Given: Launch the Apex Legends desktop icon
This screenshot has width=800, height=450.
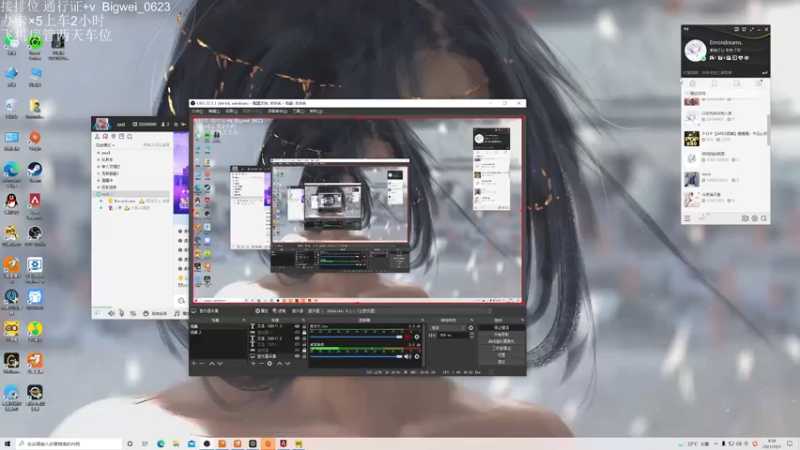Looking at the screenshot, I should click(35, 204).
